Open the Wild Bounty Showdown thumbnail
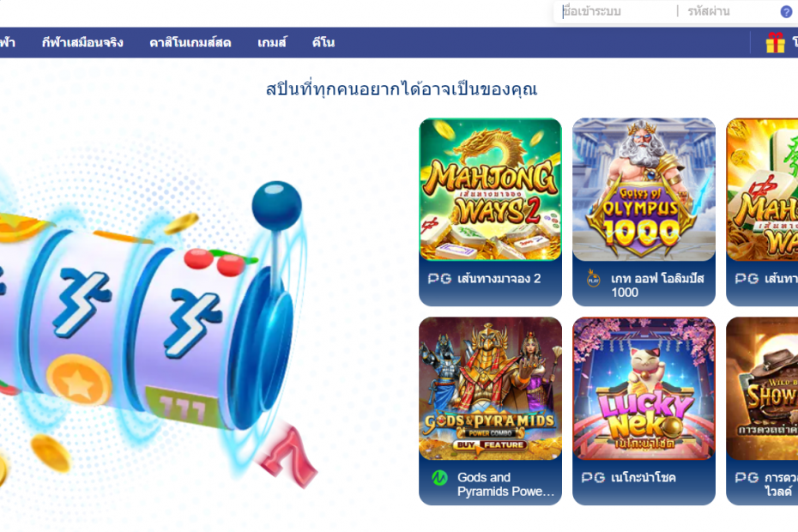 762,389
